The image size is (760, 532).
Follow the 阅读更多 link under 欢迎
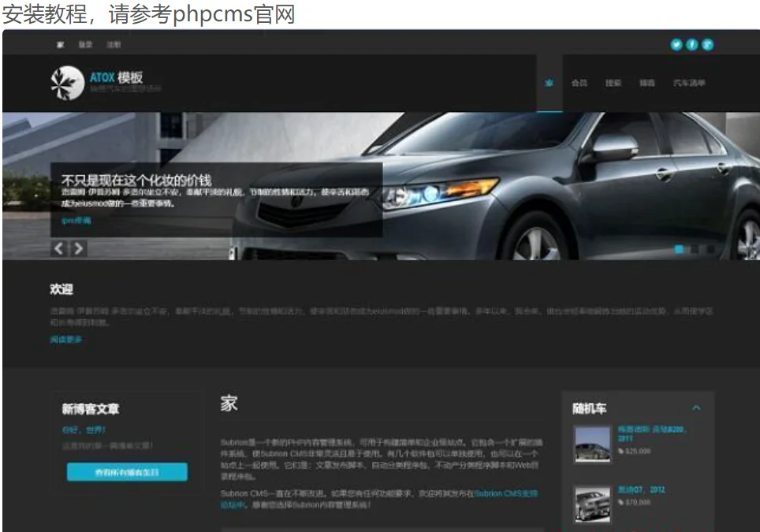(65, 340)
